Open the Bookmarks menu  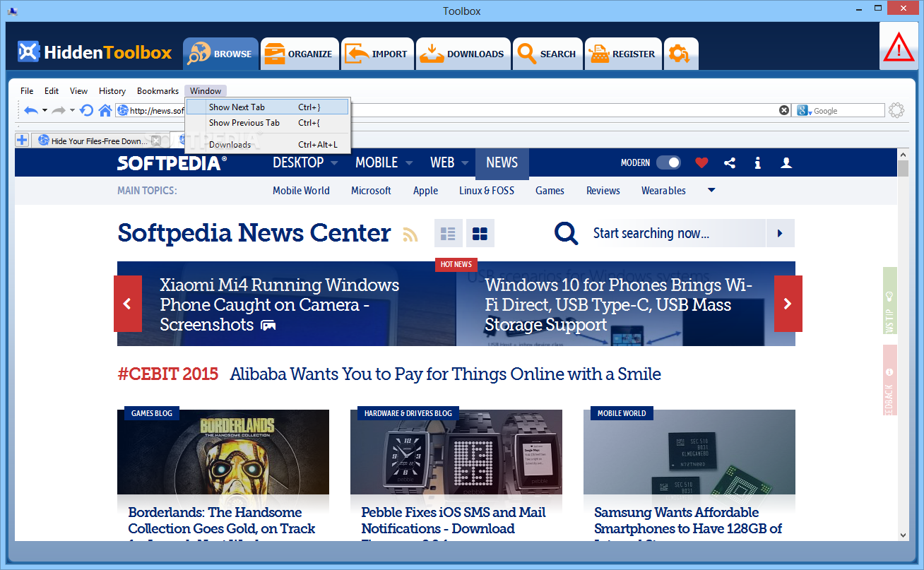coord(158,91)
